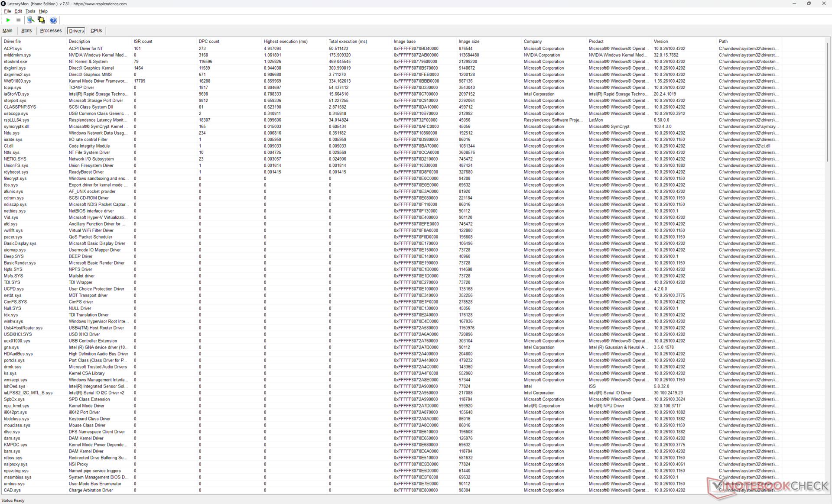Screen dimensions: 832x504
Task: Select the nvlddmkm.sys driver row
Action: pos(17,55)
